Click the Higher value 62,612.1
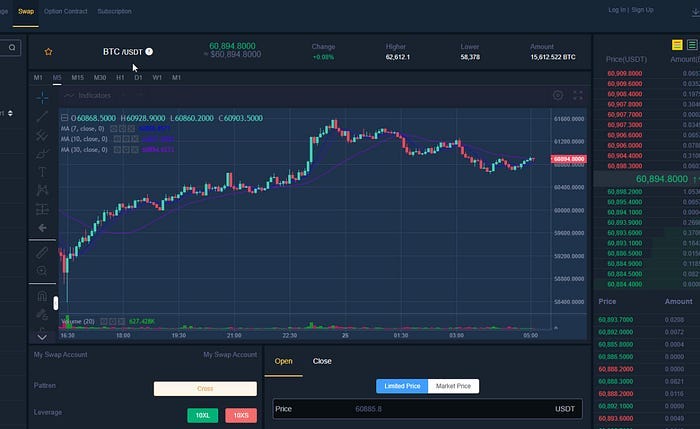The height and width of the screenshot is (429, 700). pyautogui.click(x=398, y=57)
